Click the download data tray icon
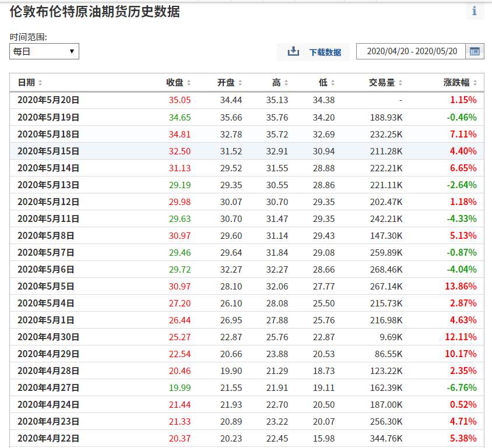The height and width of the screenshot is (448, 492). 293,51
